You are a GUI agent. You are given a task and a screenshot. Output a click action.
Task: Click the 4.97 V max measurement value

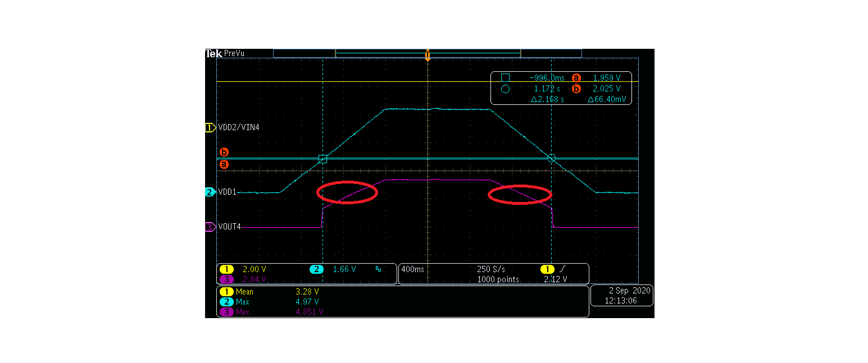[x=307, y=302]
